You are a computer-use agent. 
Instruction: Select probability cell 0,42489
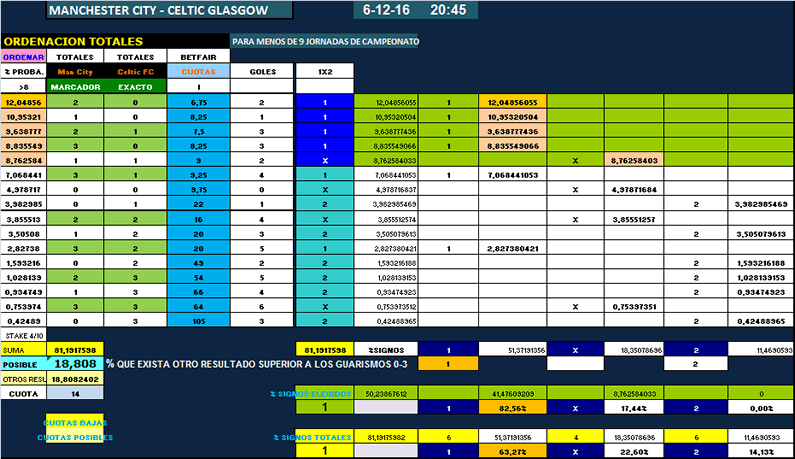[23, 321]
